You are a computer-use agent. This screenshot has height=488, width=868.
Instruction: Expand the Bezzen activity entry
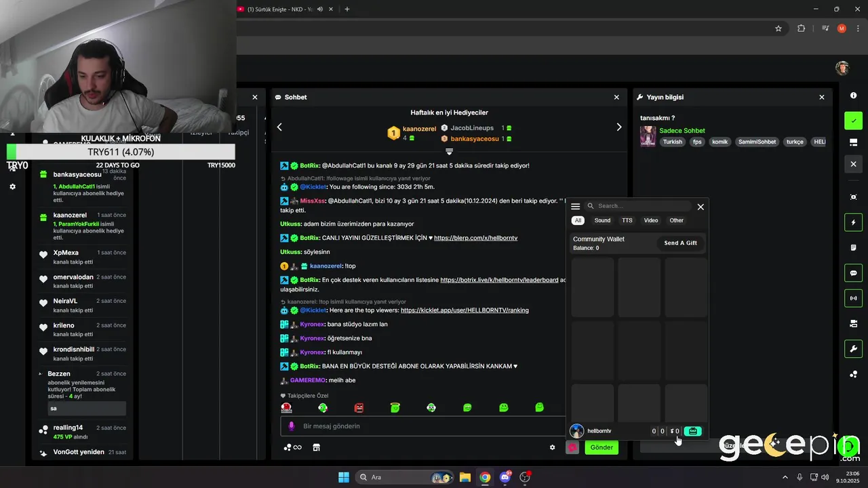coord(40,374)
